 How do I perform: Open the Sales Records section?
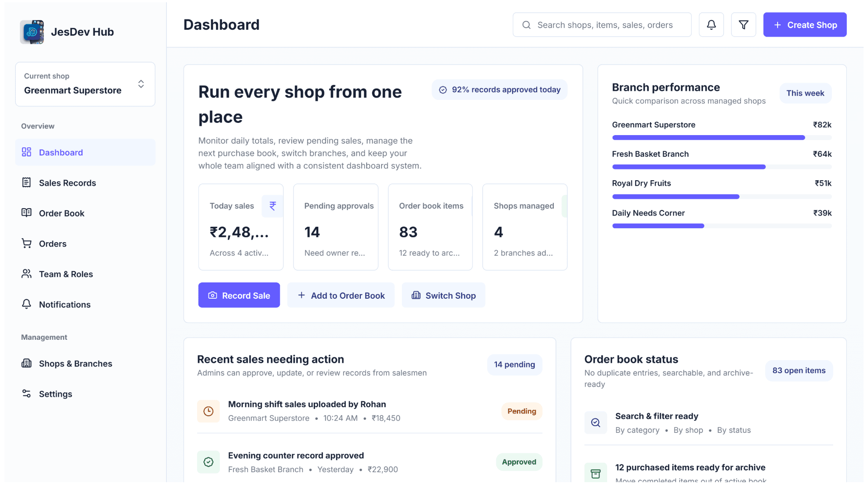coord(67,183)
